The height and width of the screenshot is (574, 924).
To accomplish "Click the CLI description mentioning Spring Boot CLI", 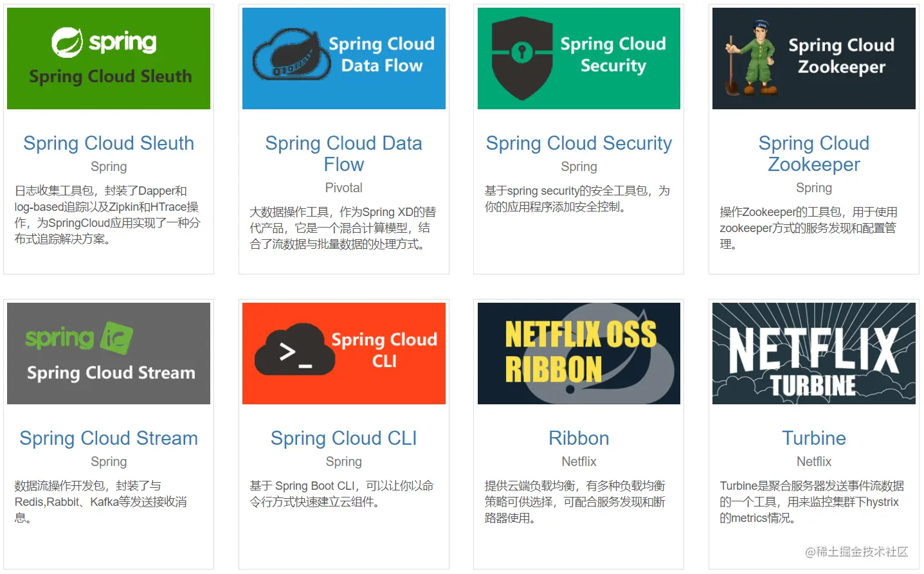I will pos(342,494).
